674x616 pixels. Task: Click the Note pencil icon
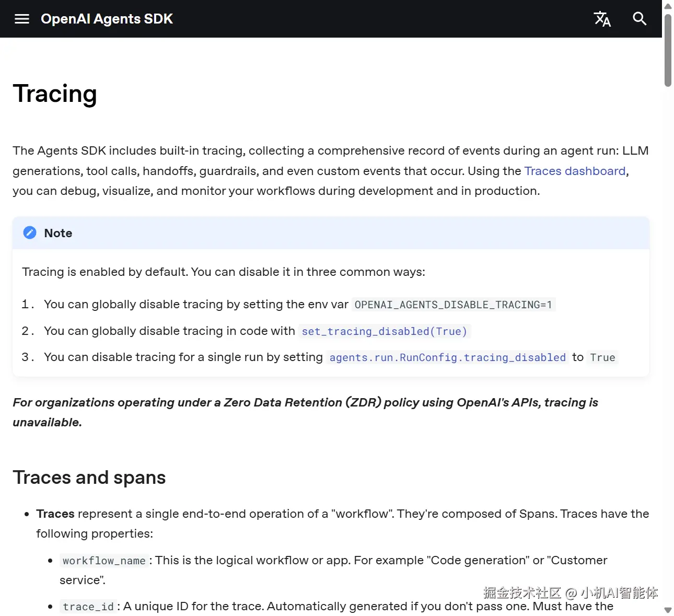click(x=30, y=233)
